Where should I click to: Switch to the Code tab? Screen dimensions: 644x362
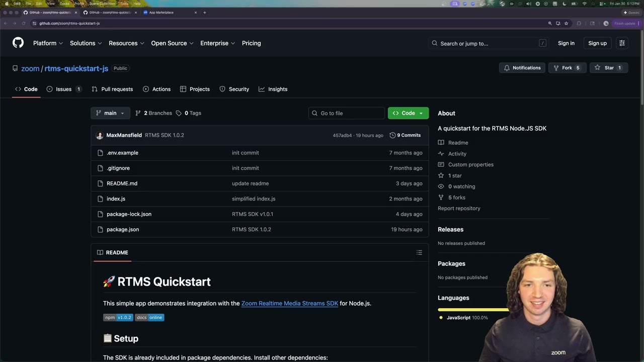click(x=26, y=89)
